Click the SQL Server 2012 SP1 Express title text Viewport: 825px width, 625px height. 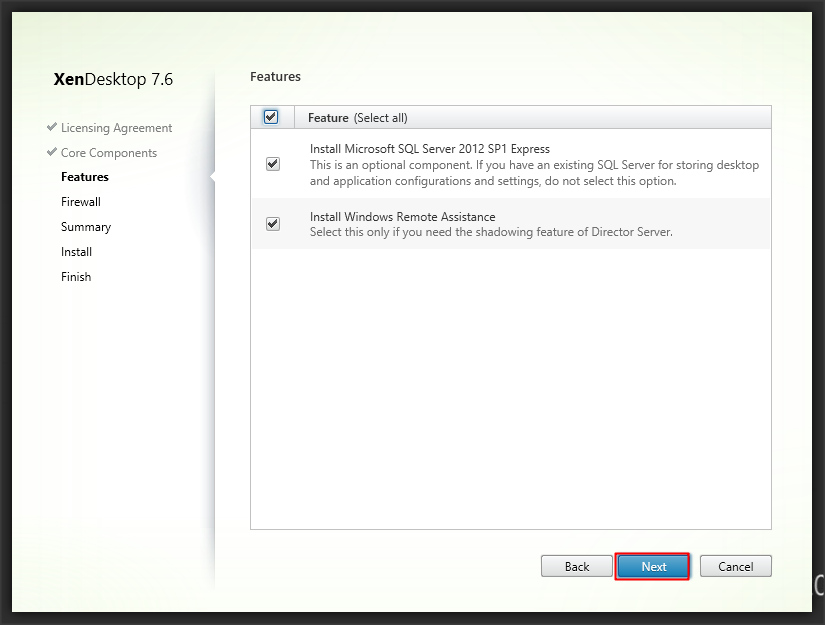pyautogui.click(x=430, y=149)
